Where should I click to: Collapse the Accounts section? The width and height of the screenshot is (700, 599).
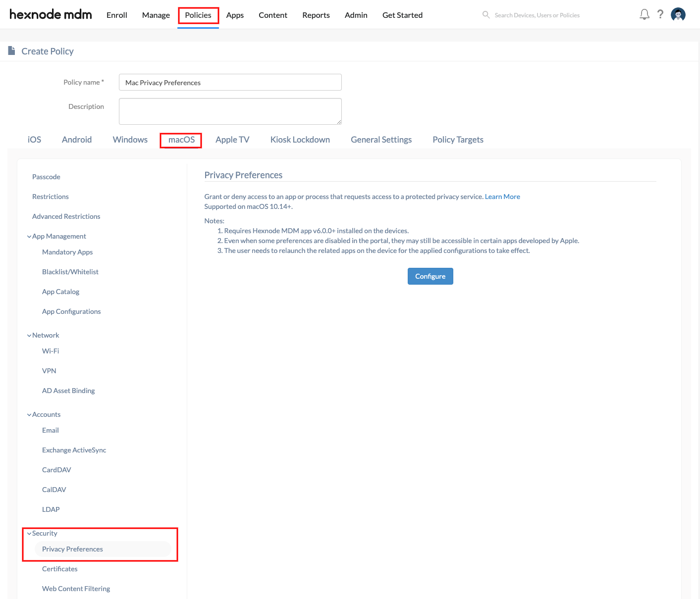[x=29, y=415]
